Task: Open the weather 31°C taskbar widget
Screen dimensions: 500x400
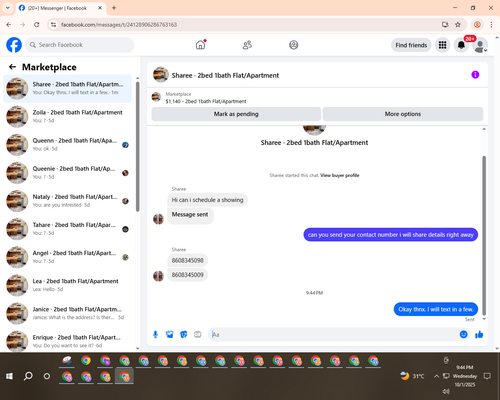Action: click(x=413, y=376)
